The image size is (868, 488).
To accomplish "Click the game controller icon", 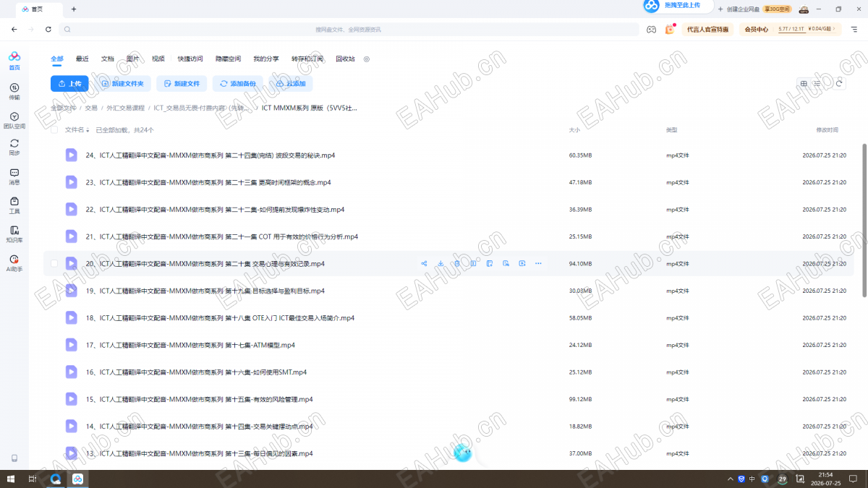I will pyautogui.click(x=651, y=29).
